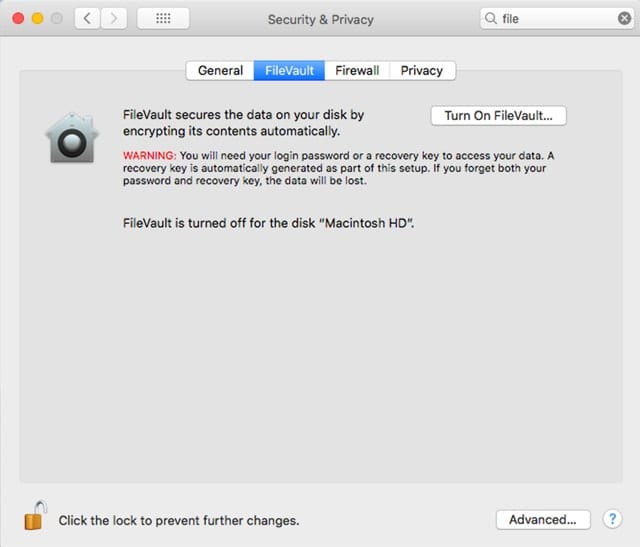Open help with the question mark button

tap(613, 519)
